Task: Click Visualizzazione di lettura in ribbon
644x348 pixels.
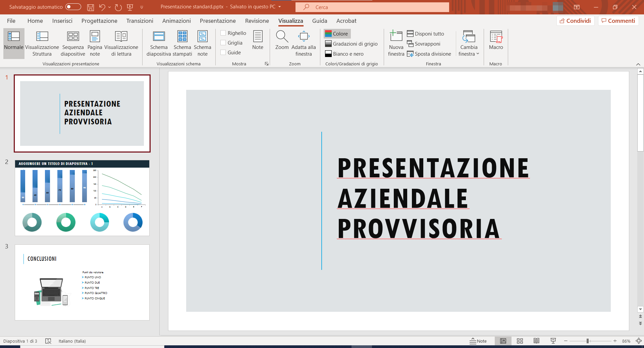Action: 121,44
